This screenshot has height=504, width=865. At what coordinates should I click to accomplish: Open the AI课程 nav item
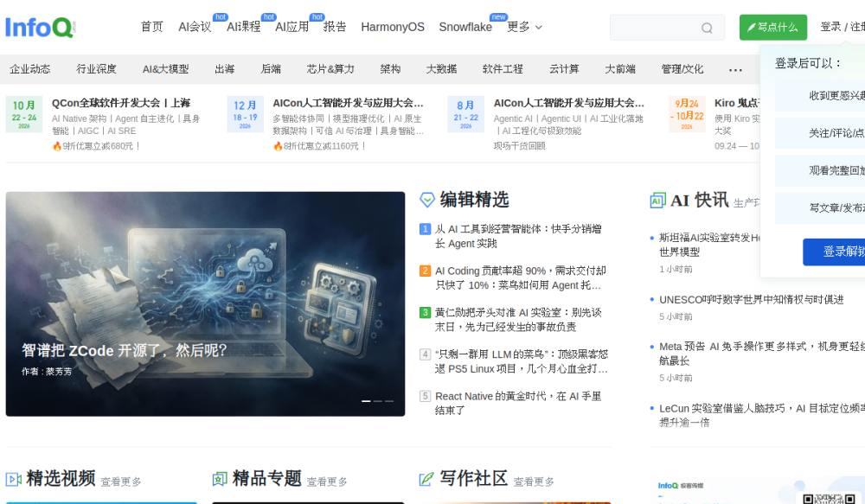pyautogui.click(x=243, y=27)
